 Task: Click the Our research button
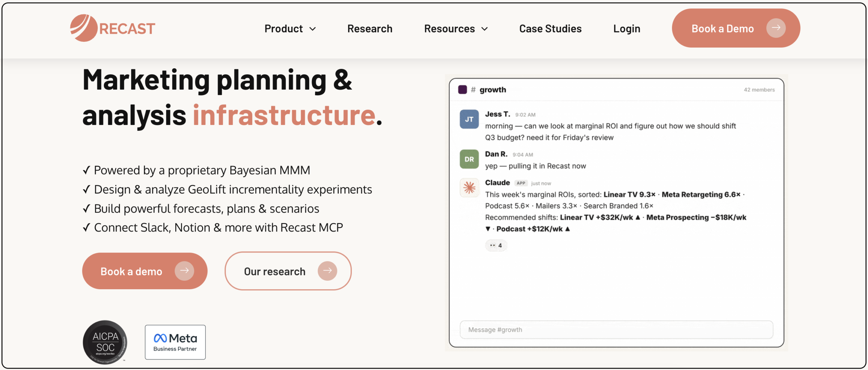(x=288, y=271)
